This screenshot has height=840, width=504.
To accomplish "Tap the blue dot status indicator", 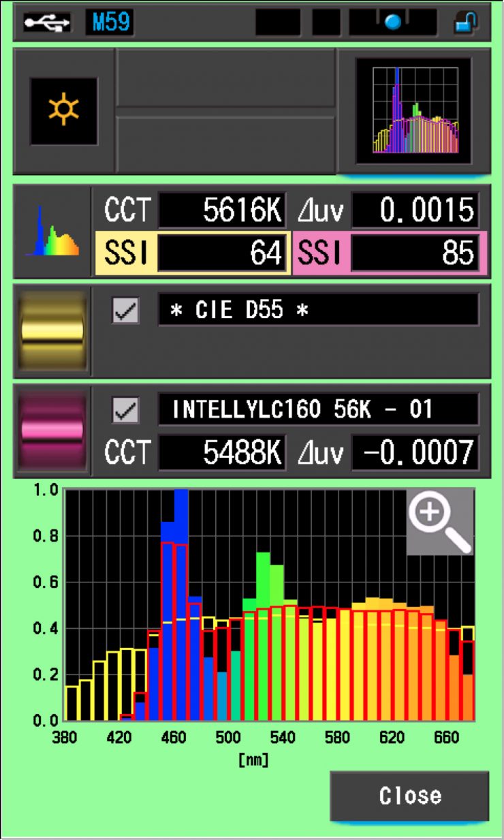I will tap(393, 23).
